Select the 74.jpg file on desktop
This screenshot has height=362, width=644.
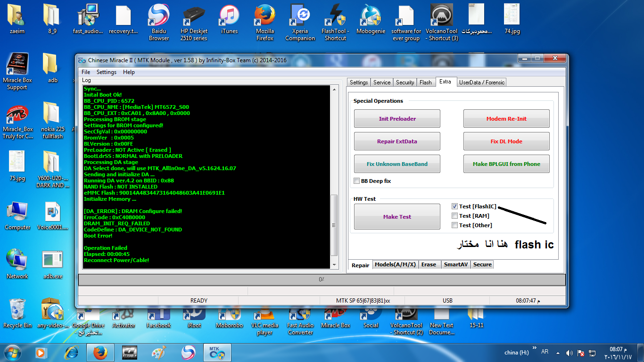click(x=512, y=19)
